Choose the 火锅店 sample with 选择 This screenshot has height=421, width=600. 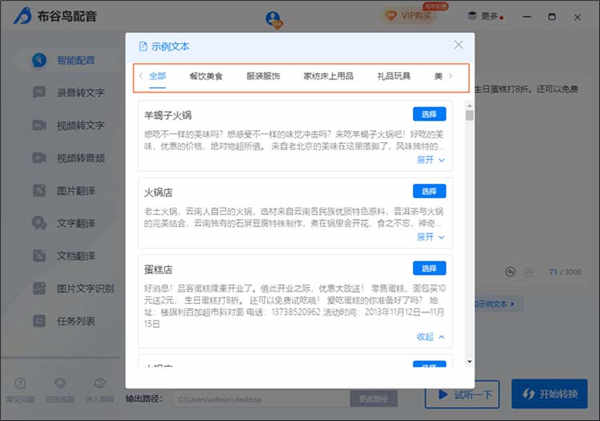click(x=429, y=191)
